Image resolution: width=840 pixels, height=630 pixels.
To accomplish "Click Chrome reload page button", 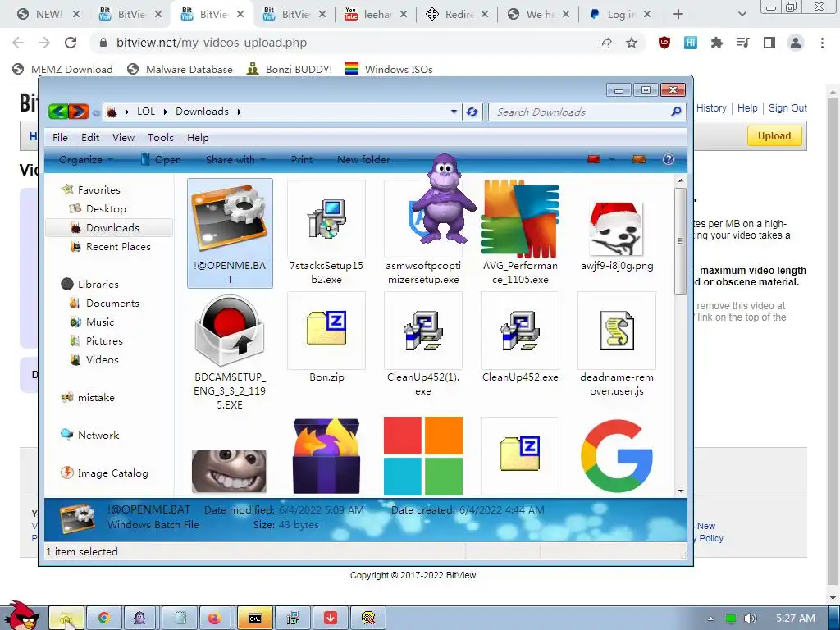I will pyautogui.click(x=71, y=43).
